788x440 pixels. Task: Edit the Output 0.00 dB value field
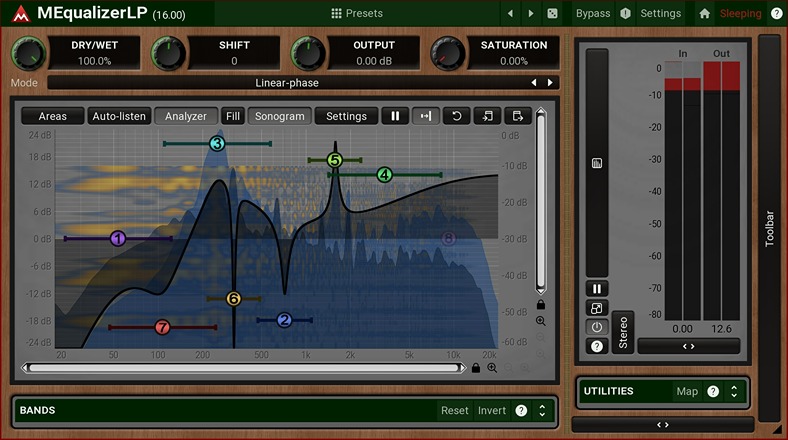(374, 61)
